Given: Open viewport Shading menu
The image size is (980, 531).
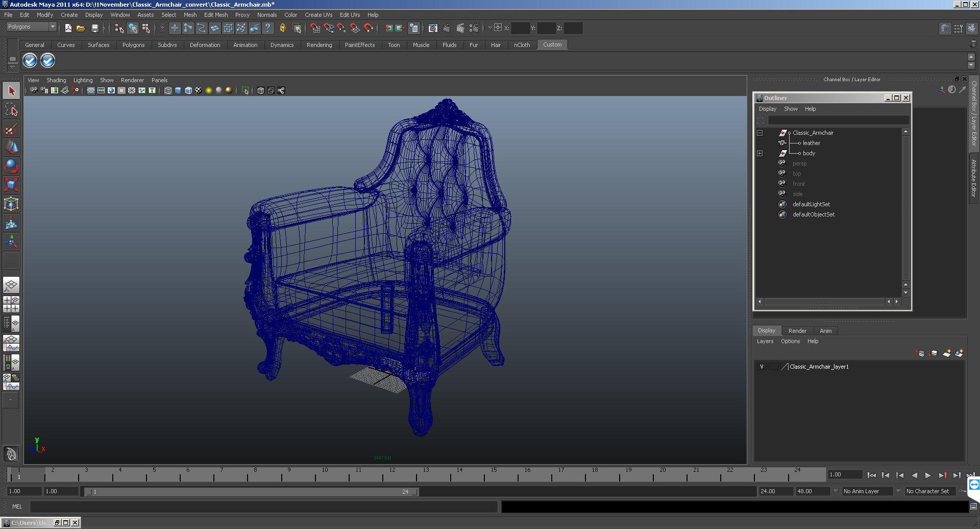Looking at the screenshot, I should [x=56, y=80].
